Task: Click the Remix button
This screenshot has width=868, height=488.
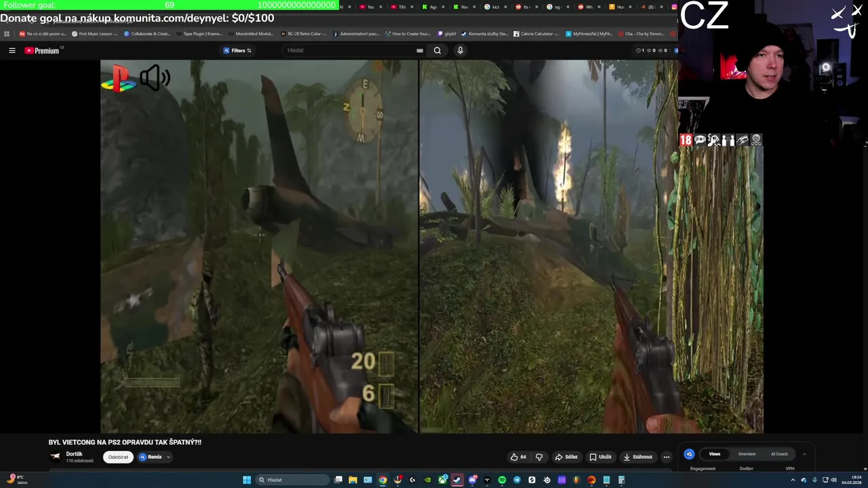Action: tap(151, 457)
